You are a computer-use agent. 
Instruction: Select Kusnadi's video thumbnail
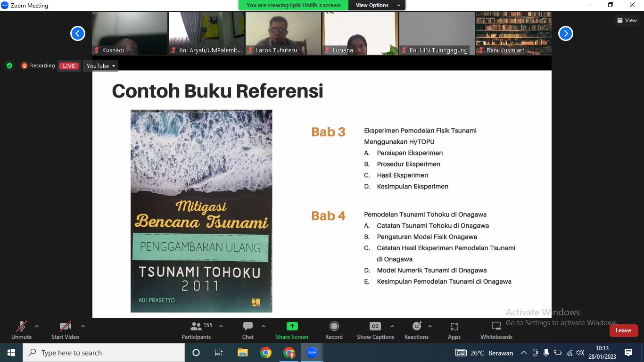pyautogui.click(x=130, y=33)
